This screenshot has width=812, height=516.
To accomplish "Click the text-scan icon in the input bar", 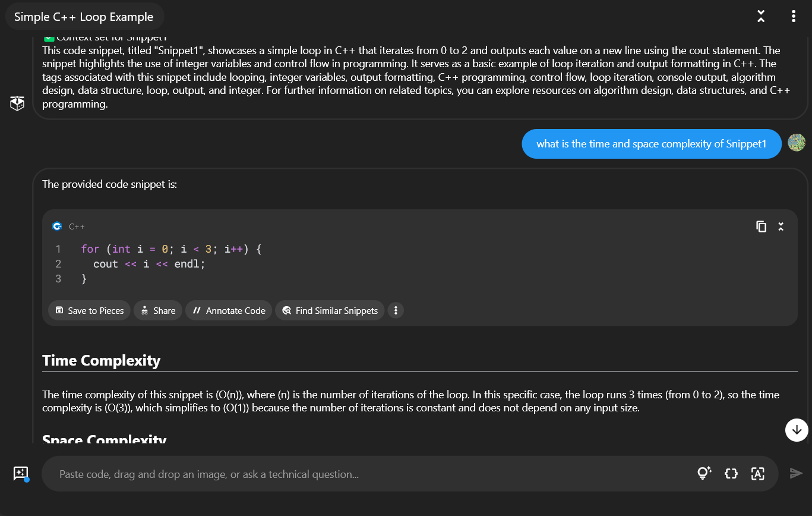I will [757, 474].
